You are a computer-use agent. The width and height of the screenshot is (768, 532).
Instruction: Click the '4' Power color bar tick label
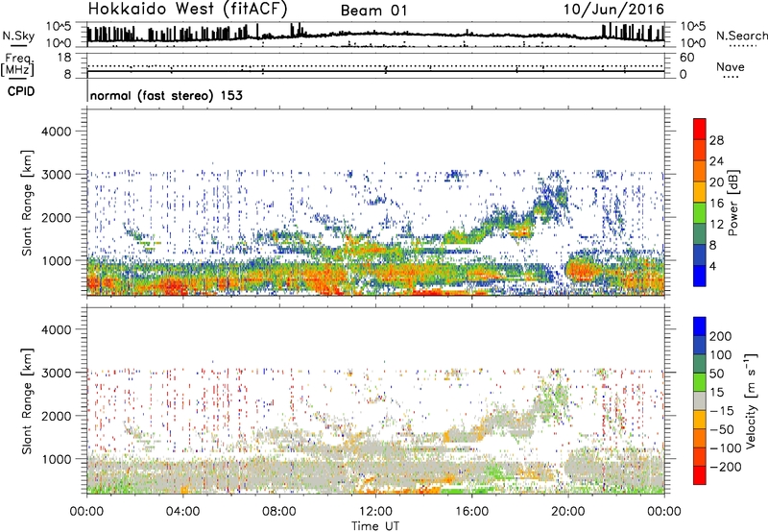[712, 266]
